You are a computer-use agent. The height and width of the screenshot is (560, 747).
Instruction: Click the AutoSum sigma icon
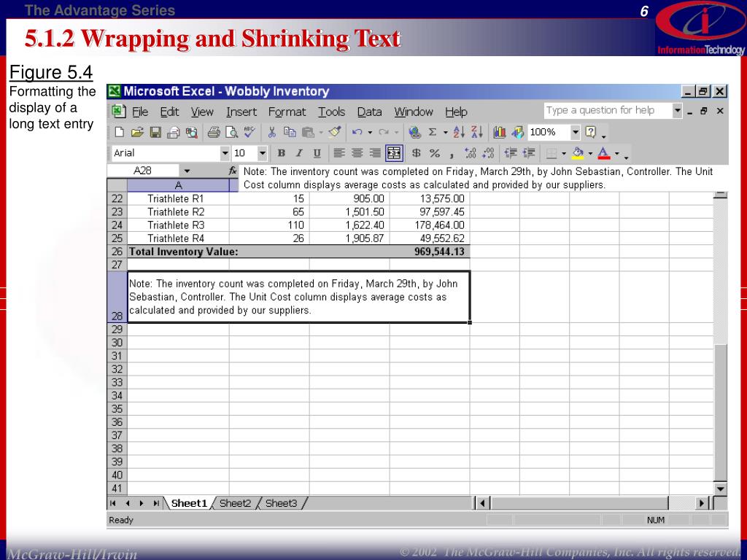(x=433, y=133)
